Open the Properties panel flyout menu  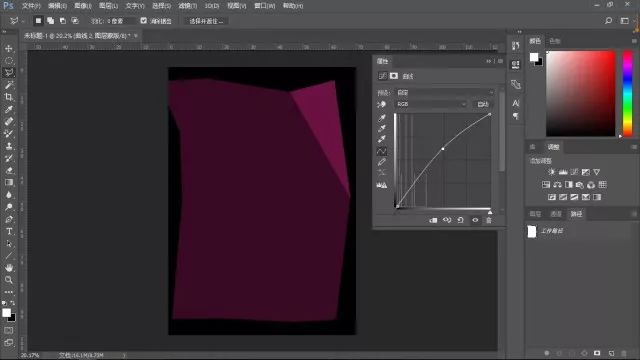[x=500, y=61]
